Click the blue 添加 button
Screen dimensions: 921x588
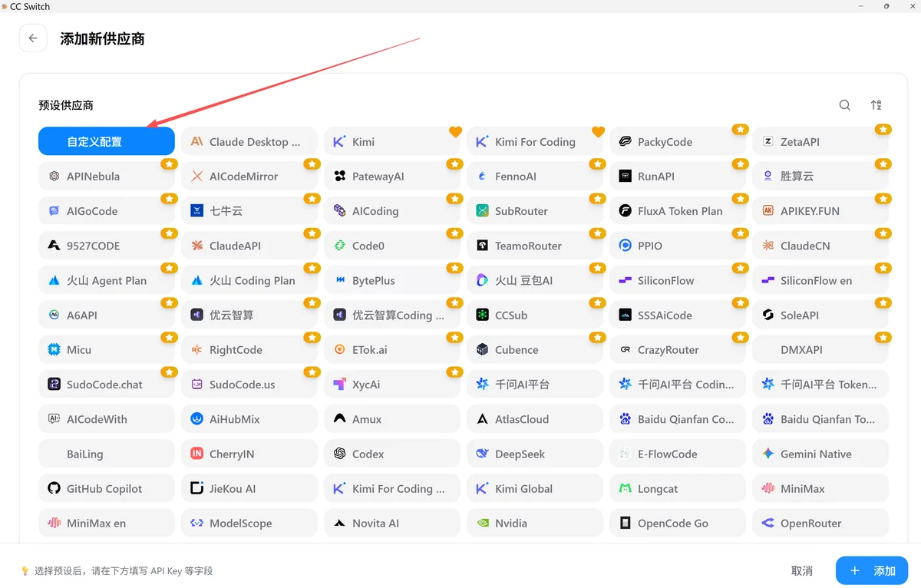pos(872,570)
